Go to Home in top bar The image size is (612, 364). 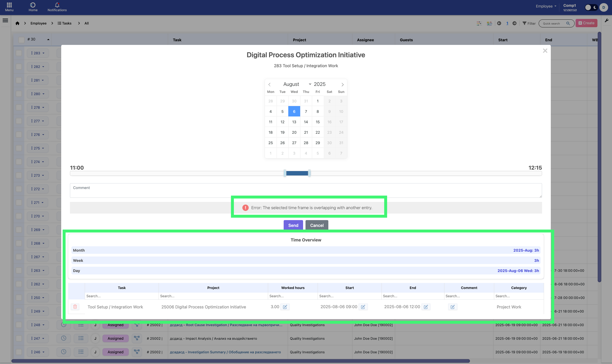point(33,7)
